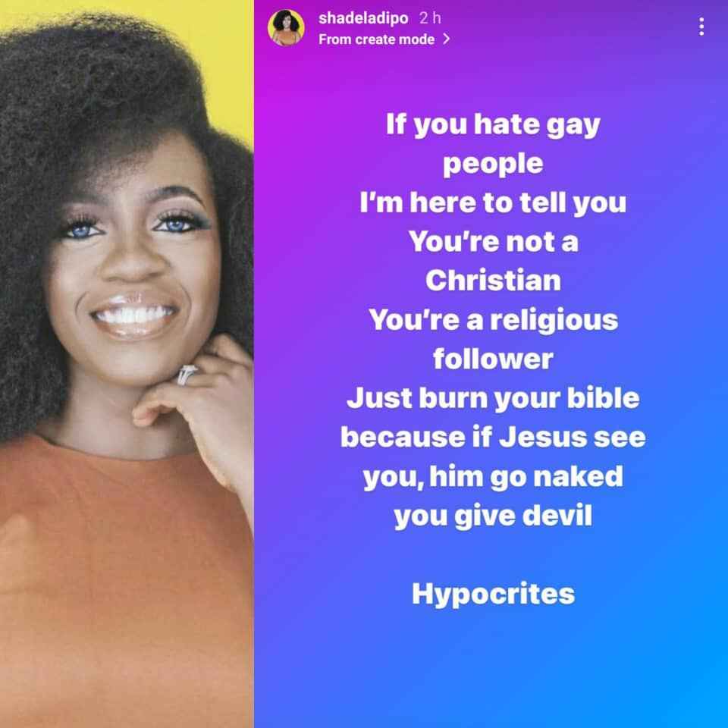The width and height of the screenshot is (728, 728).
Task: Click the word Hypocrites in the story
Action: 493,595
